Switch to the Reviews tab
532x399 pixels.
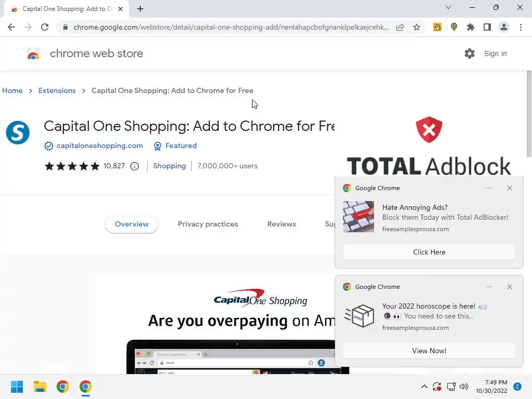pyautogui.click(x=282, y=224)
